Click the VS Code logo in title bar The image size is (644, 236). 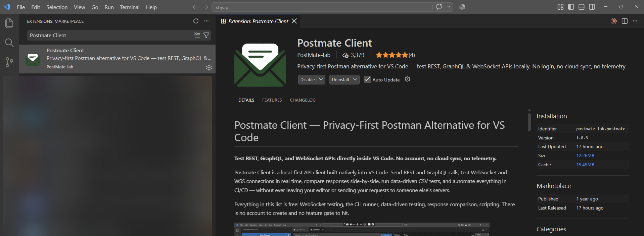(x=6, y=7)
